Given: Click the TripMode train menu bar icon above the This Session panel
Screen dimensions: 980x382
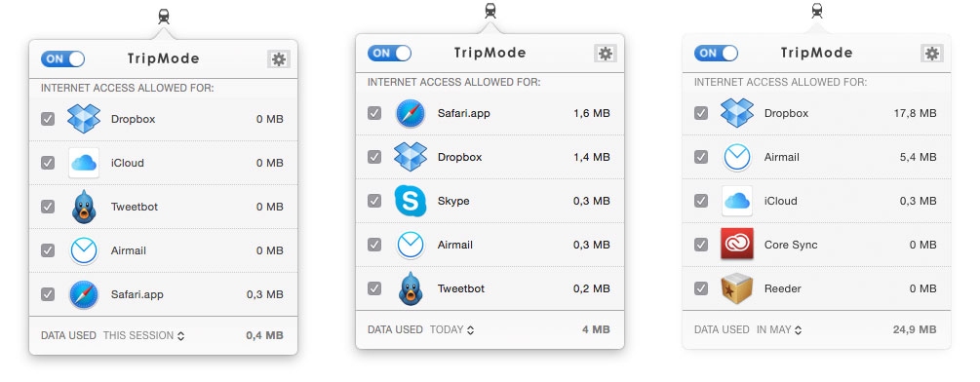Looking at the screenshot, I should point(164,17).
